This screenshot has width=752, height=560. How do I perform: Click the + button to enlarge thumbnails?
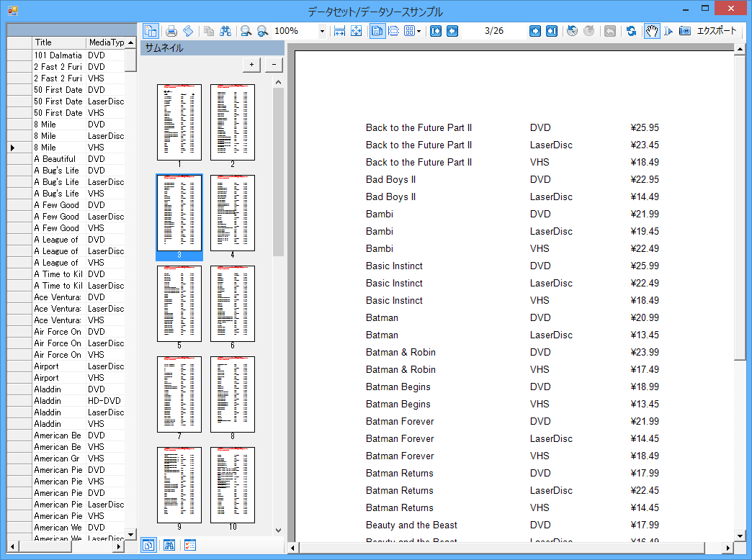251,65
